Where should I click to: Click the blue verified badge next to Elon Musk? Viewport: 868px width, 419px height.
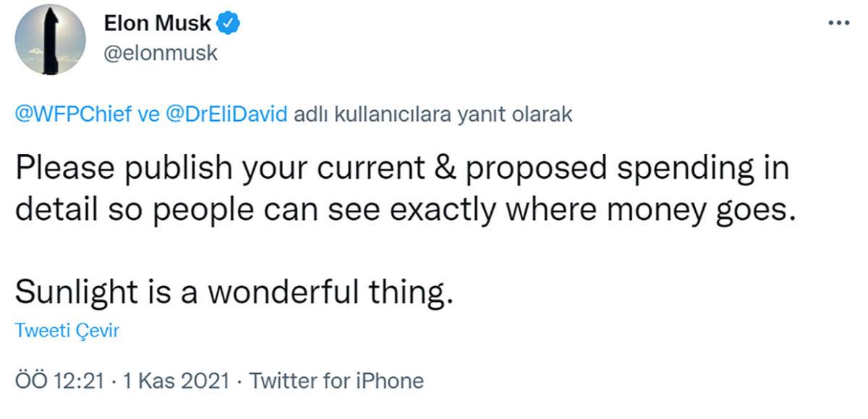click(228, 22)
